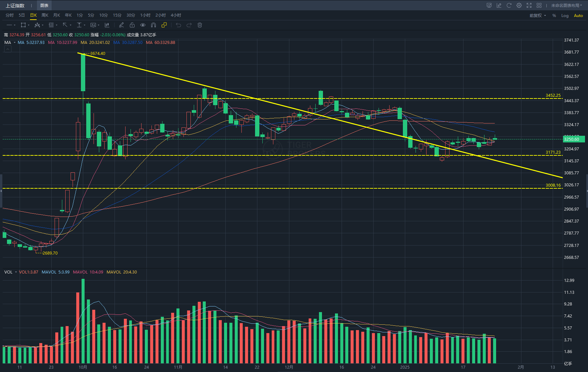Open the grid layout icon
The height and width of the screenshot is (372, 588).
(539, 5)
